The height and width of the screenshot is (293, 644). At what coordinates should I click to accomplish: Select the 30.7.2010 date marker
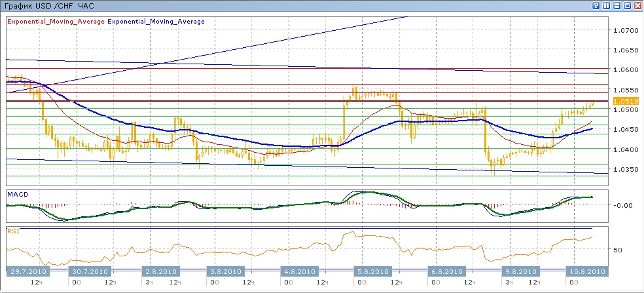click(x=91, y=271)
